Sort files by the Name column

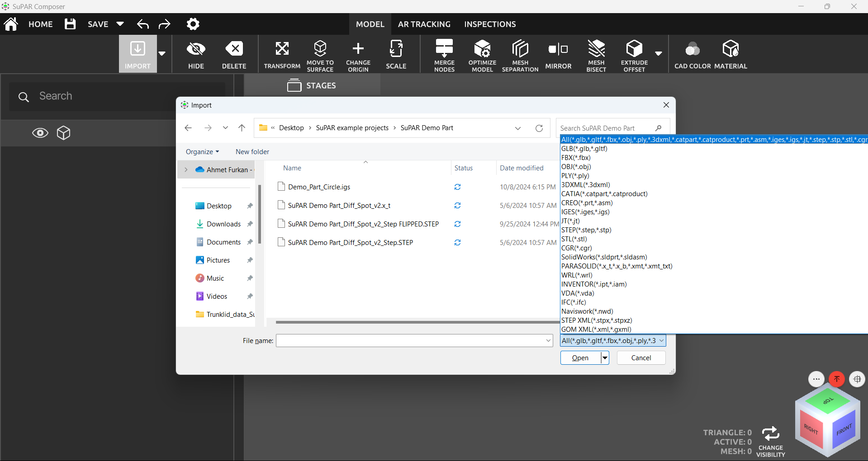(x=292, y=168)
